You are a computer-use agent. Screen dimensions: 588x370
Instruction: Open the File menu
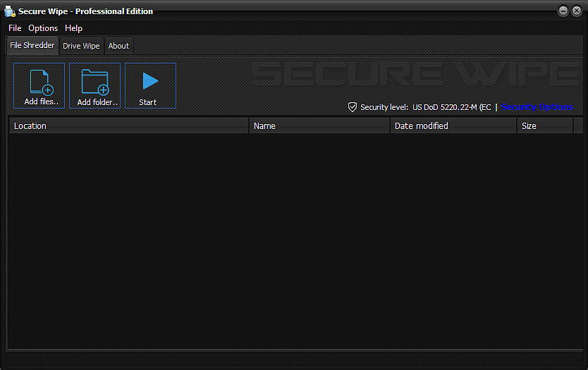point(15,28)
